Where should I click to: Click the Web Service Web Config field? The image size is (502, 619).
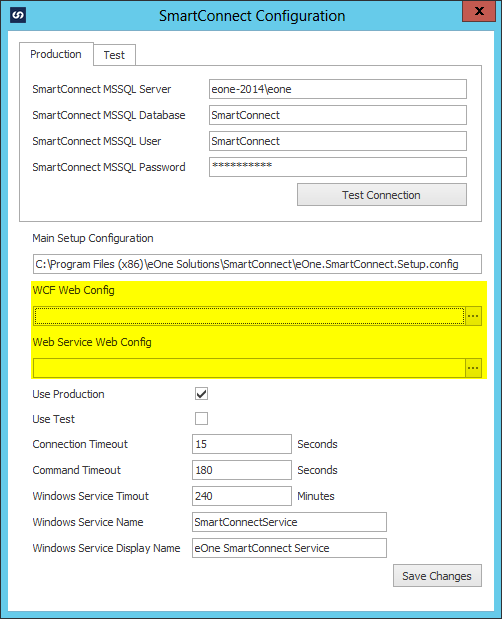click(249, 368)
